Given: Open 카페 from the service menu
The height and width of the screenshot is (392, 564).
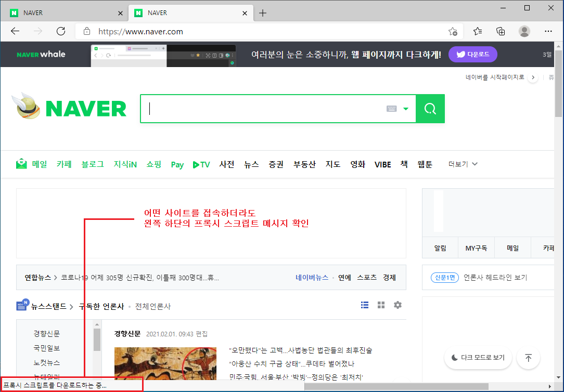Looking at the screenshot, I should click(x=64, y=164).
